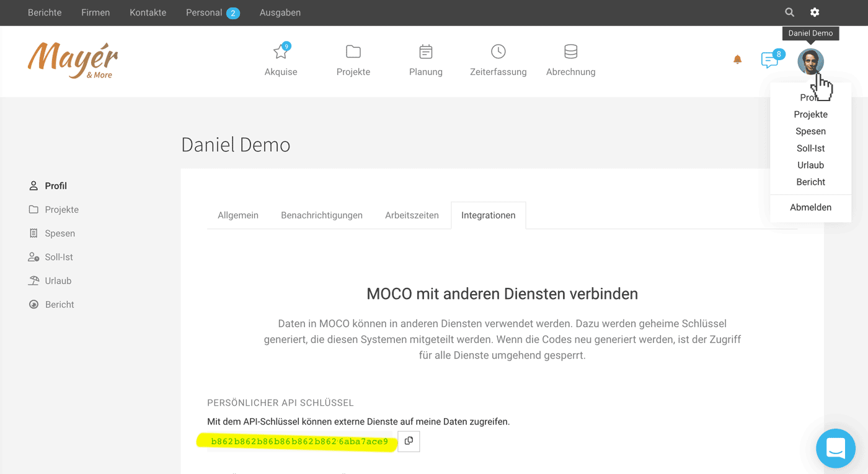
Task: Click Urlaub umbrella icon in sidebar
Action: coord(33,280)
